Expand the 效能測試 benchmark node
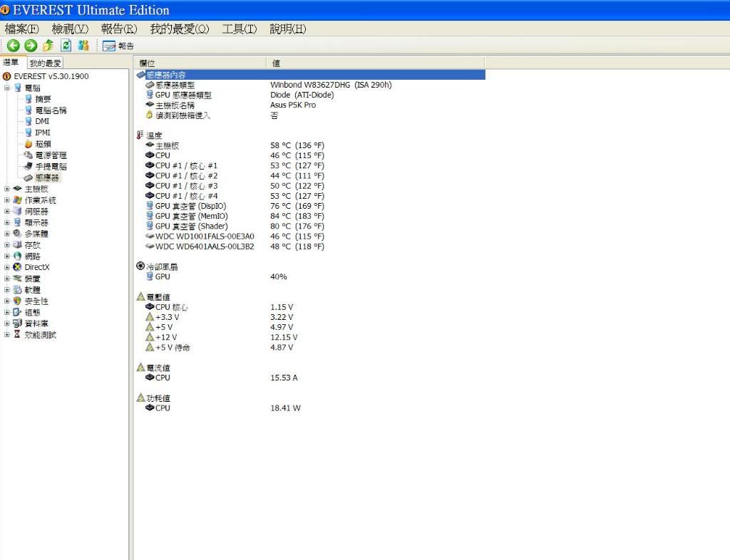Screen dimensions: 730x560 click(7, 335)
